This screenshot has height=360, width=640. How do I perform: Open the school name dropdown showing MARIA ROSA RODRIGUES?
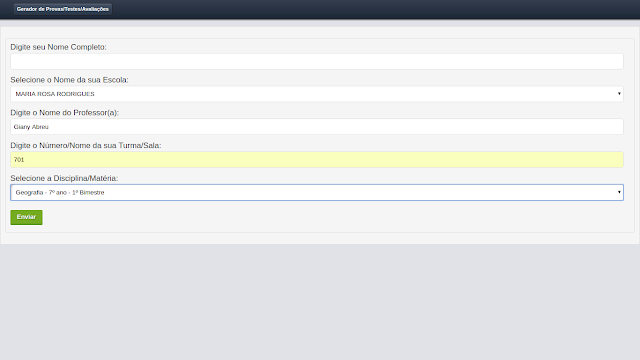317,94
